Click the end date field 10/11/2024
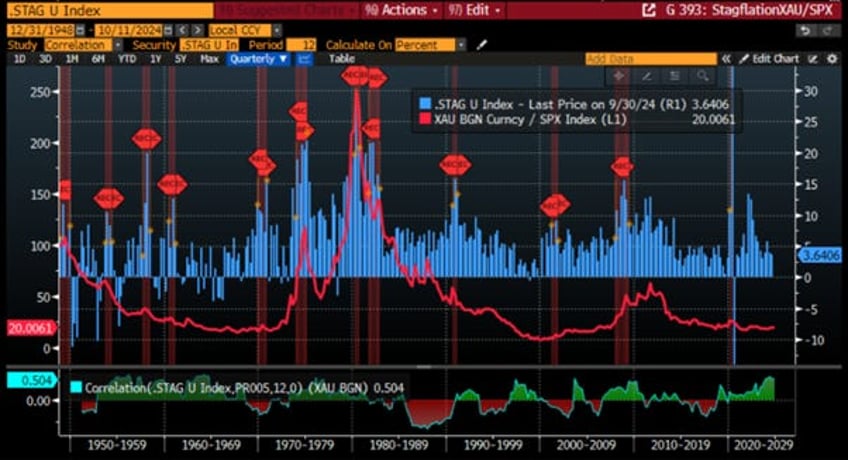This screenshot has height=460, width=848. [129, 31]
